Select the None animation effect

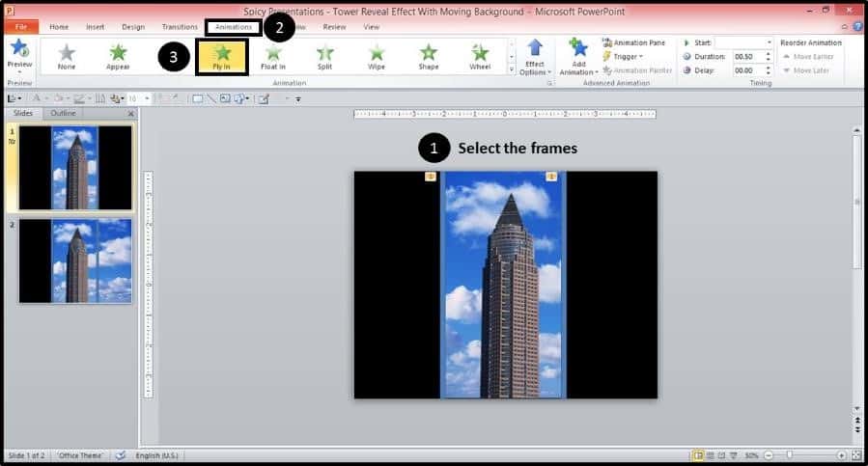tap(67, 57)
